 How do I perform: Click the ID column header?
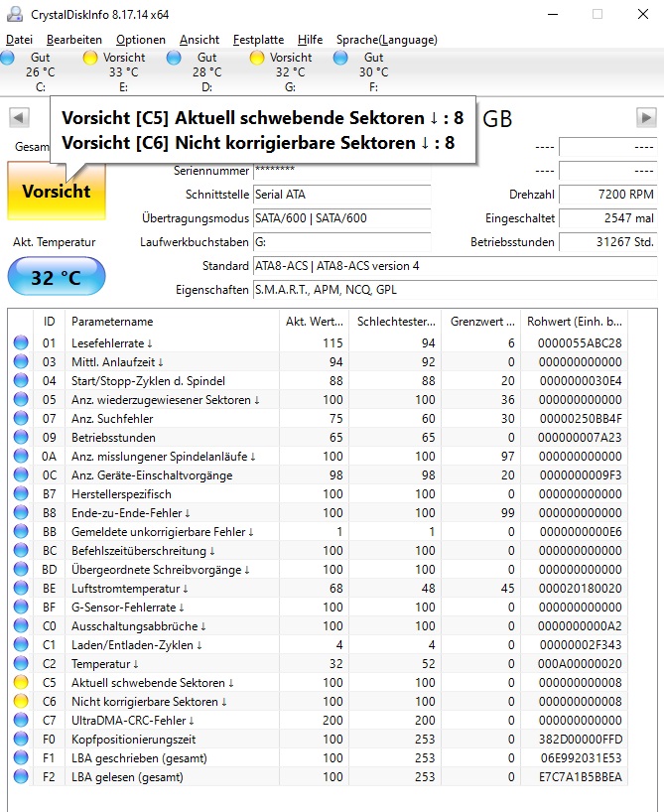click(x=50, y=322)
